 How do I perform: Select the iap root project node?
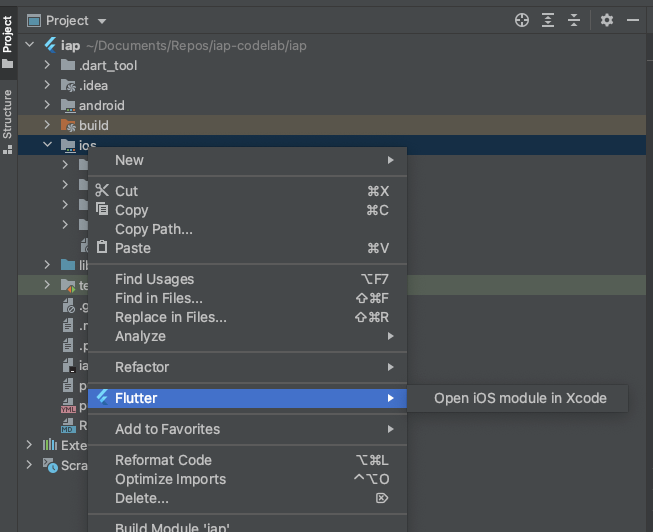pos(70,46)
